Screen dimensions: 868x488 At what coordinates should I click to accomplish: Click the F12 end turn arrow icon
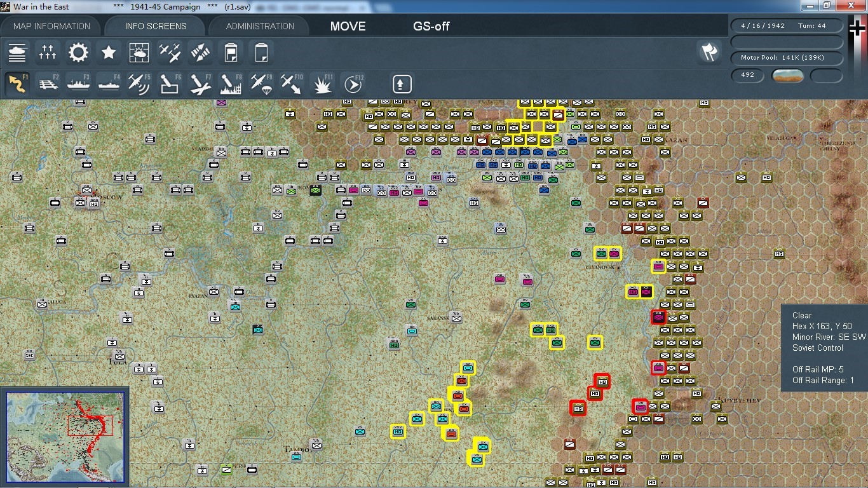coord(353,84)
